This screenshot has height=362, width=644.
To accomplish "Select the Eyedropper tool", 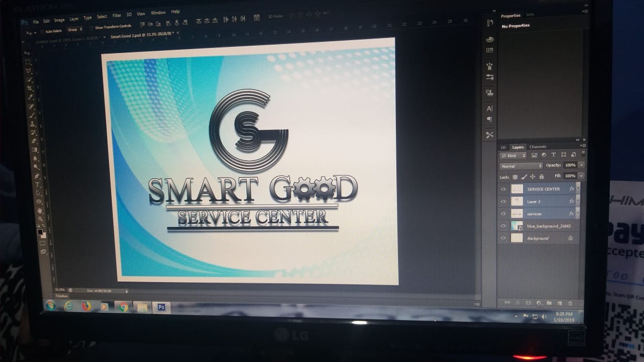I will (31, 97).
